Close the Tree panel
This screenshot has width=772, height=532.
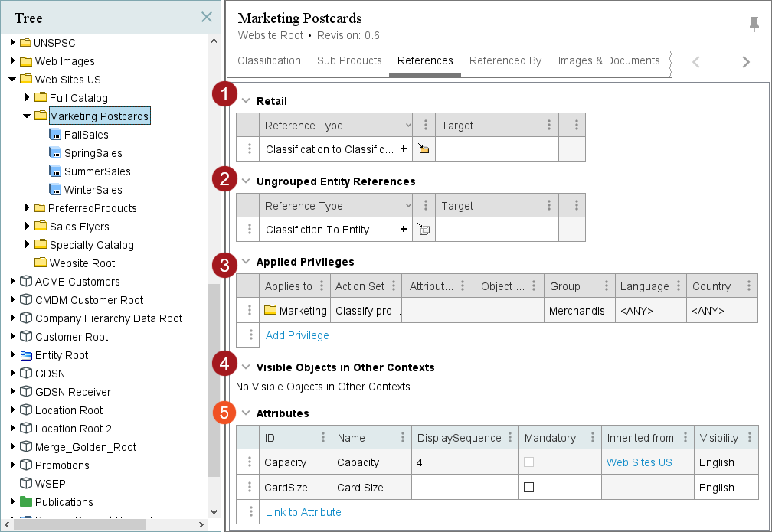(206, 17)
